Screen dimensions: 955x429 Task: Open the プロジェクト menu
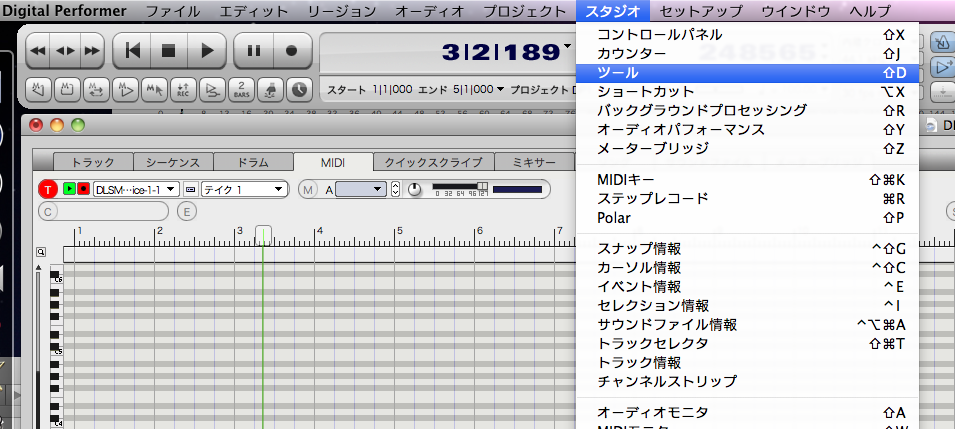[525, 11]
